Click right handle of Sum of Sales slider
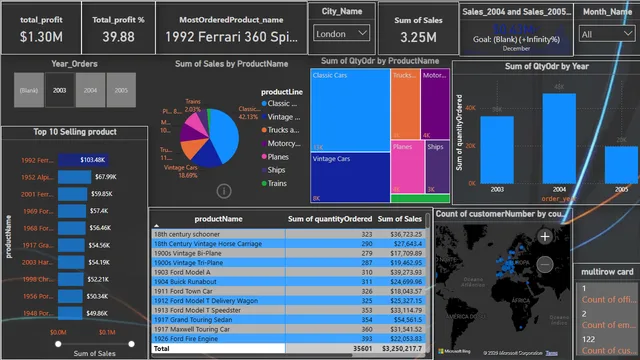 coord(131,344)
